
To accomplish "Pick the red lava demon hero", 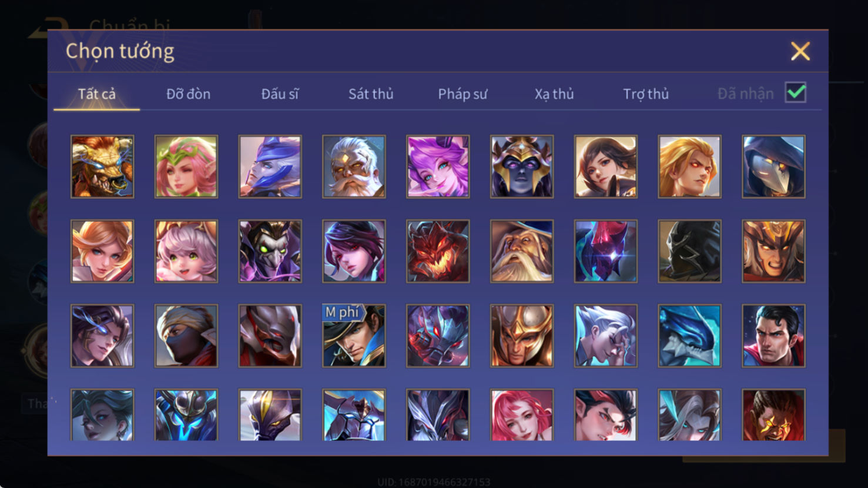I will coord(438,251).
